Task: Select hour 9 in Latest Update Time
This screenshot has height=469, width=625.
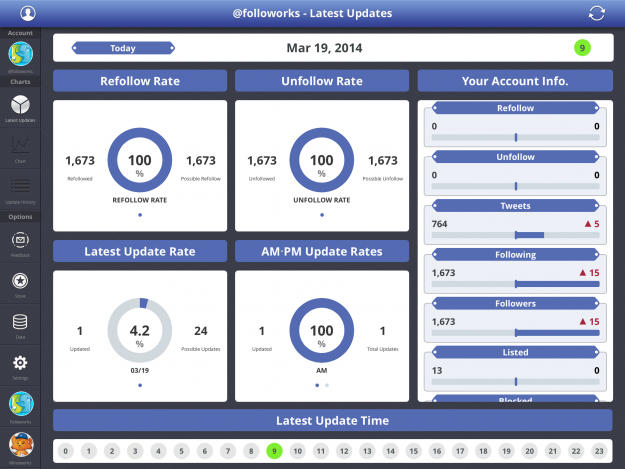Action: [273, 451]
